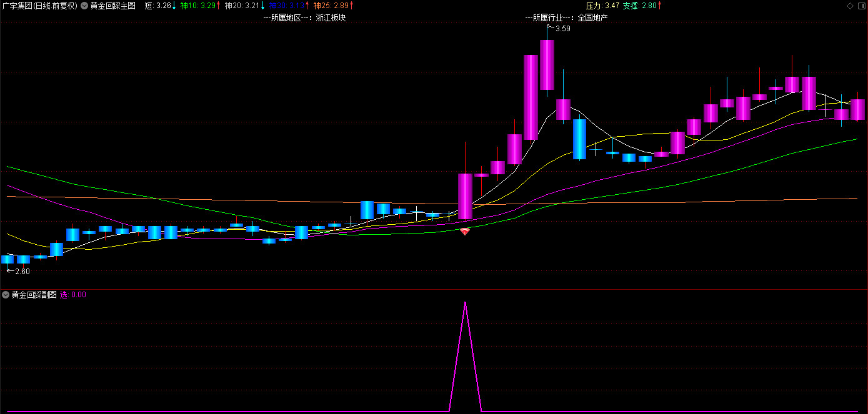Click the 广宇集团(日线.前复权) stock title

click(x=40, y=6)
